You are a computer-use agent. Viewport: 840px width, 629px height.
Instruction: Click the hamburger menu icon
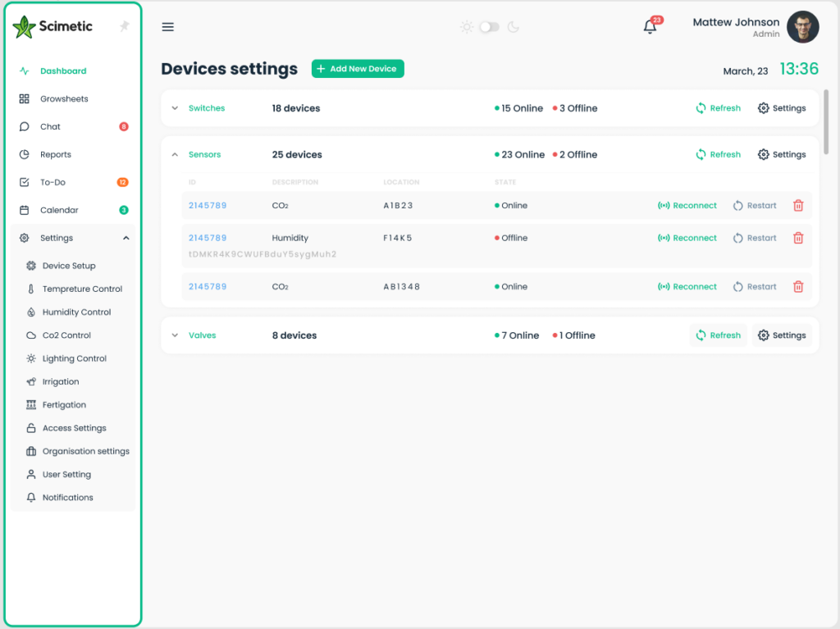point(168,27)
